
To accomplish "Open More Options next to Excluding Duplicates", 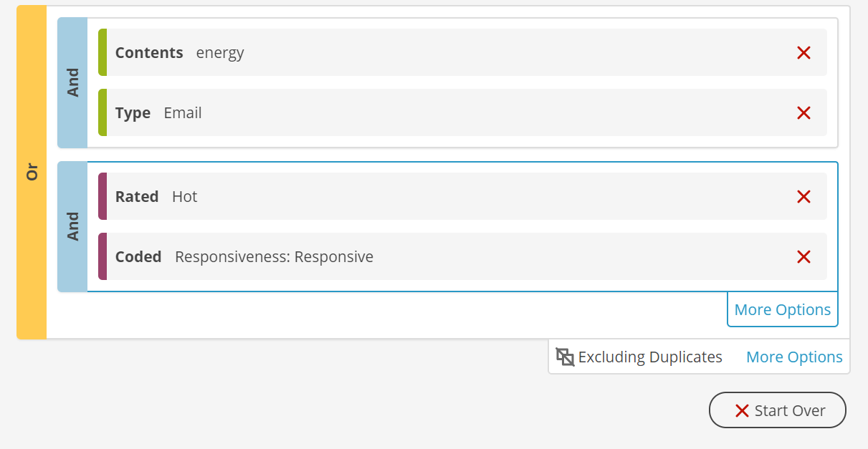I will 794,357.
